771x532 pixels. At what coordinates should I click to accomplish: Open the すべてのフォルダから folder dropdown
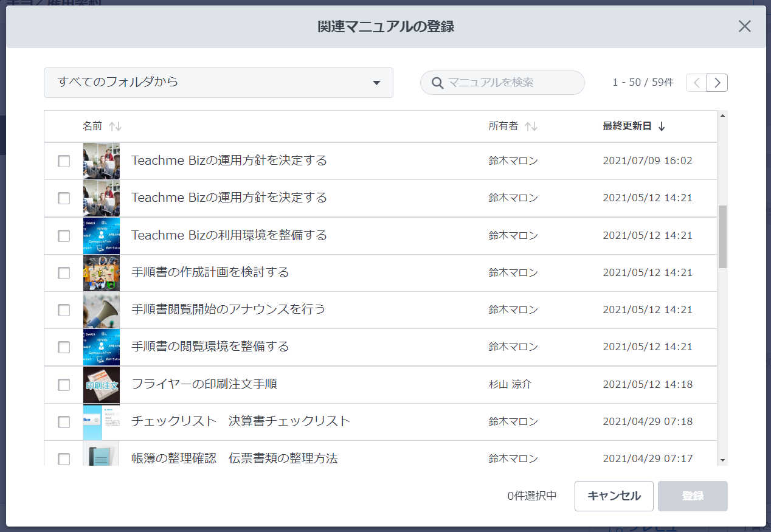218,83
